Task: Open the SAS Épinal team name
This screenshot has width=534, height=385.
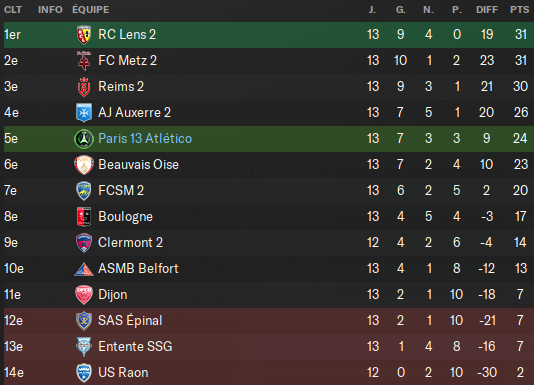Action: (130, 320)
